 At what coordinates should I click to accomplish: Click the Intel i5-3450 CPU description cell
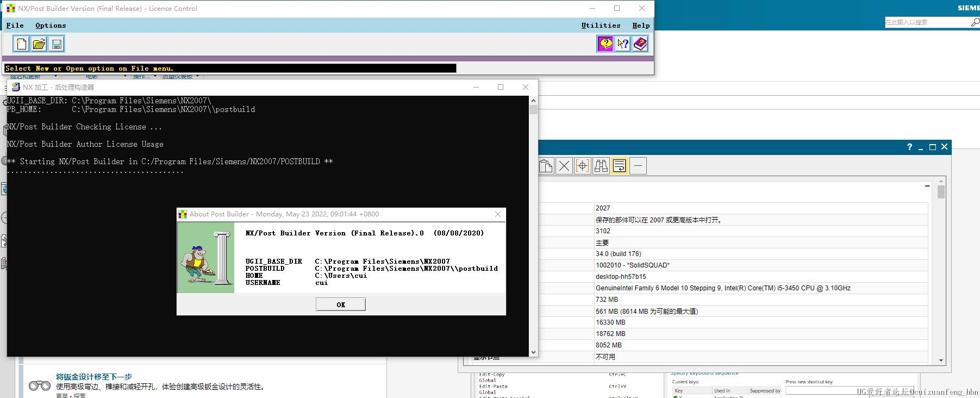[761, 288]
